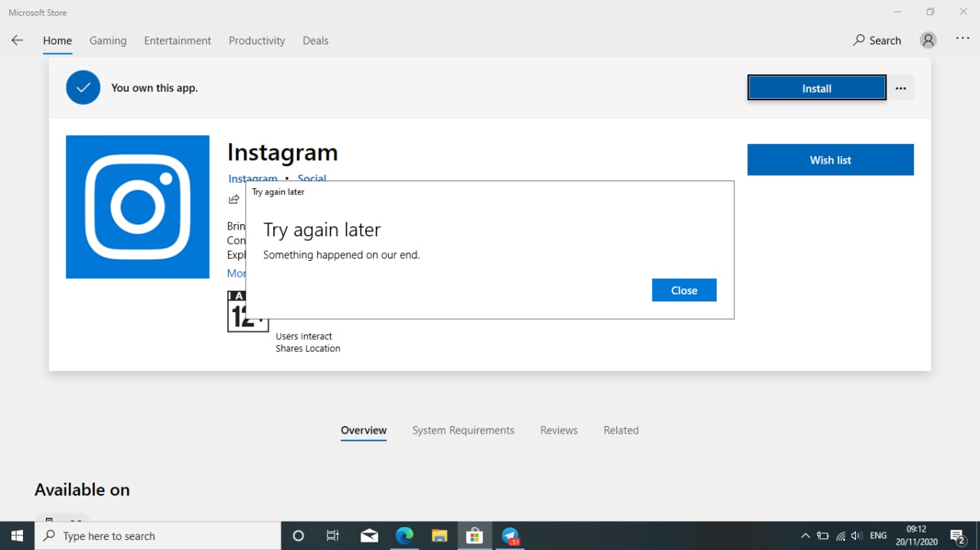
Task: Select the Overview section tab
Action: pos(364,431)
